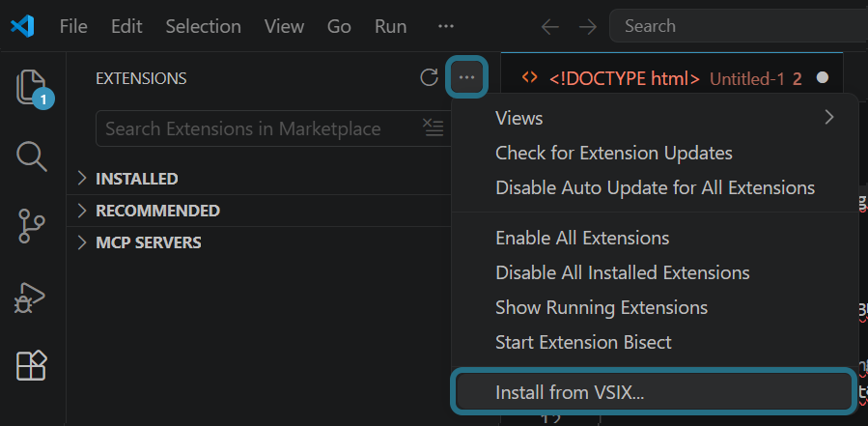
Task: Switch to the Untitled-1 editor tab
Action: click(671, 77)
